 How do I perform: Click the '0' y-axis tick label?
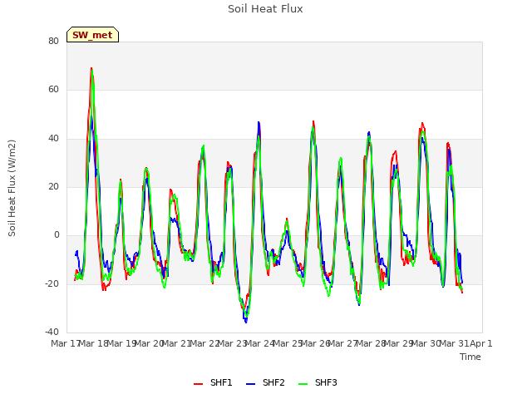(57, 234)
